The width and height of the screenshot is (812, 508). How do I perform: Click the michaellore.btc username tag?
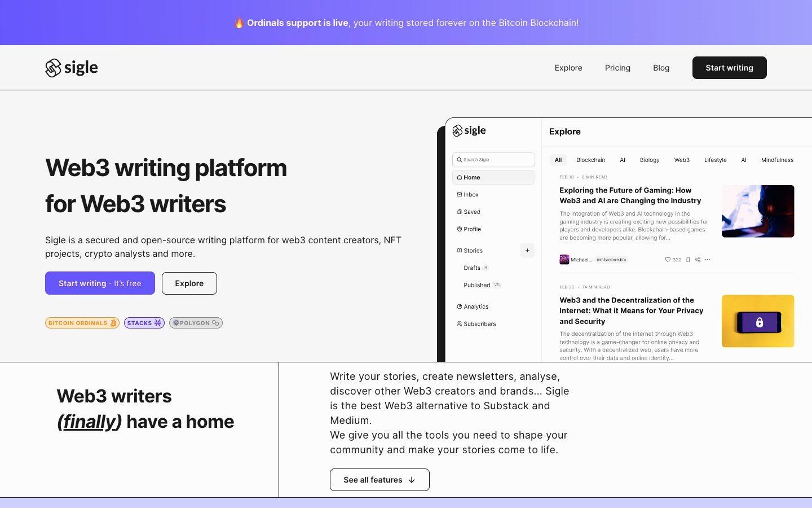coord(611,260)
